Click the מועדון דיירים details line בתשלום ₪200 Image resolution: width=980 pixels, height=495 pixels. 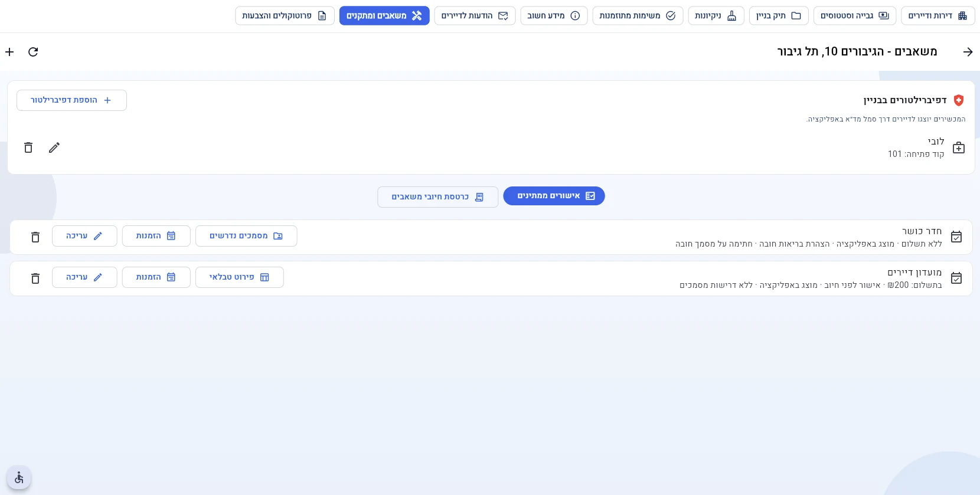(811, 285)
